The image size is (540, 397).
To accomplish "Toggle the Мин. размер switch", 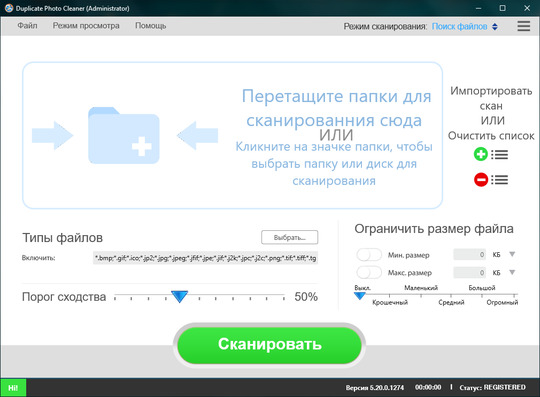I will pyautogui.click(x=369, y=255).
